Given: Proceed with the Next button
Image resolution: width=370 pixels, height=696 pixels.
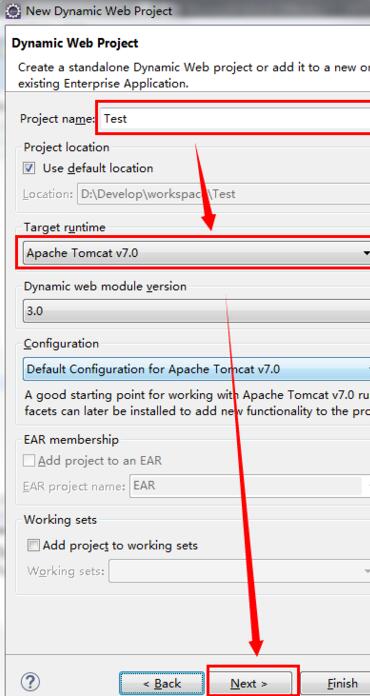Looking at the screenshot, I should [250, 683].
